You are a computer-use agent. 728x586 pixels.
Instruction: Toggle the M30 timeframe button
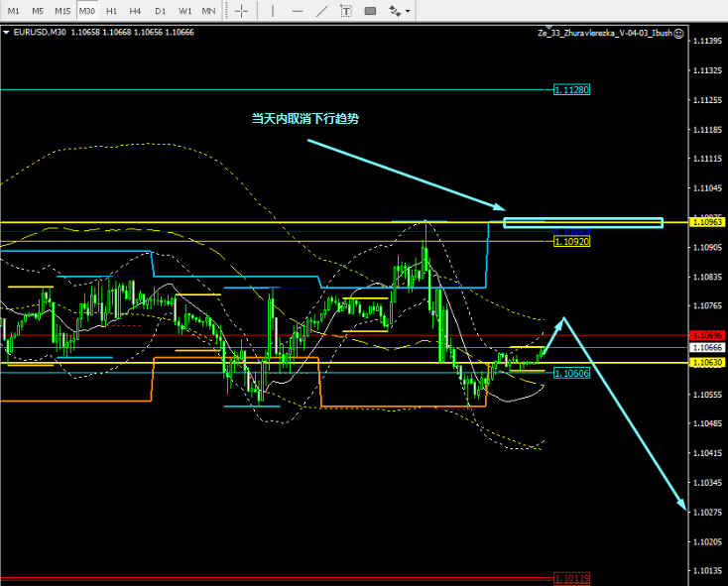[x=87, y=11]
